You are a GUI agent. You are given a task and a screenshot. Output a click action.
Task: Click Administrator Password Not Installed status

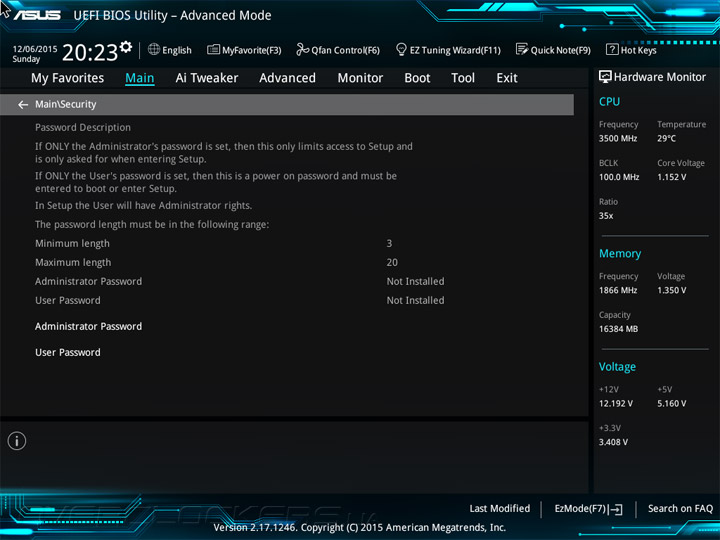click(415, 281)
